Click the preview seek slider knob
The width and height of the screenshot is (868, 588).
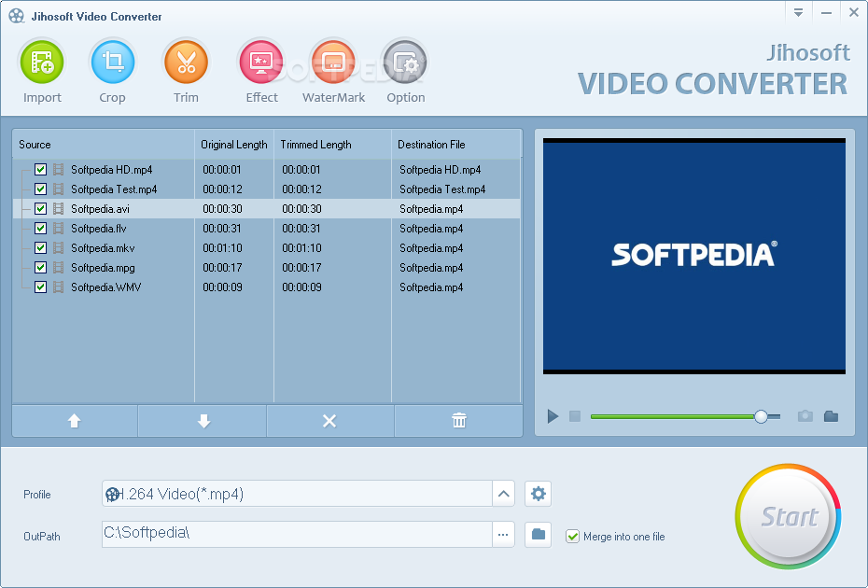[762, 416]
